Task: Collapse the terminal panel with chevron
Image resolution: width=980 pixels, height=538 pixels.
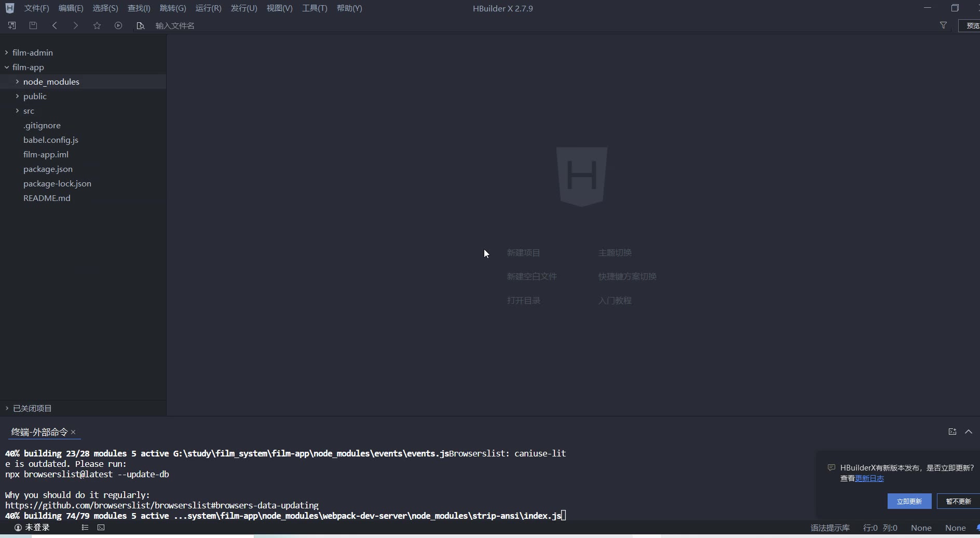Action: coord(969,432)
